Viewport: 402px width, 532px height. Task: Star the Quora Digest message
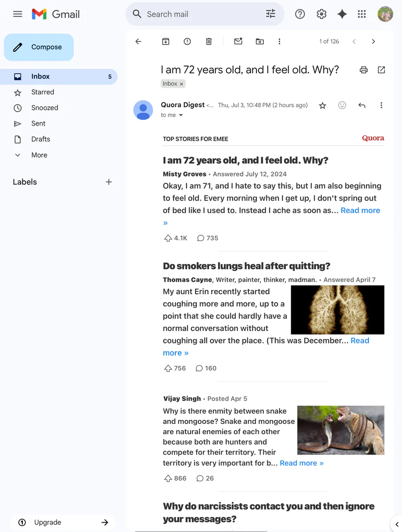coord(322,105)
